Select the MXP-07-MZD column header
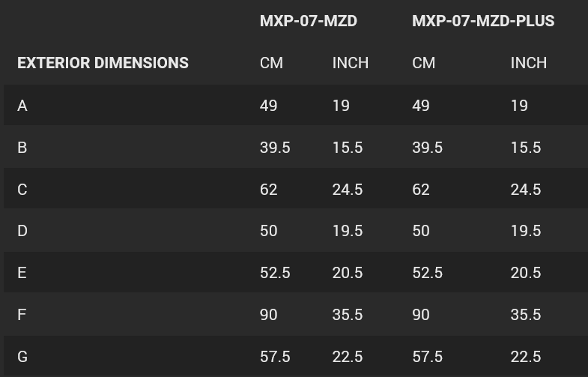 [x=309, y=21]
